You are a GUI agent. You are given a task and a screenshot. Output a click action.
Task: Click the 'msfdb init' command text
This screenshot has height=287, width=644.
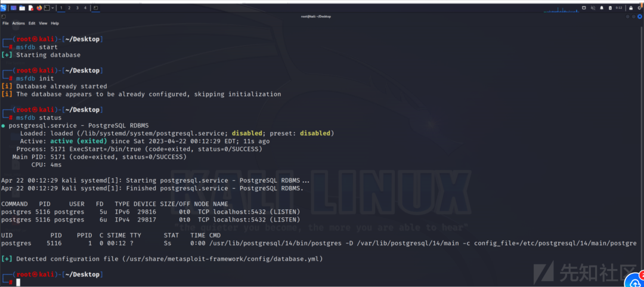(35, 78)
